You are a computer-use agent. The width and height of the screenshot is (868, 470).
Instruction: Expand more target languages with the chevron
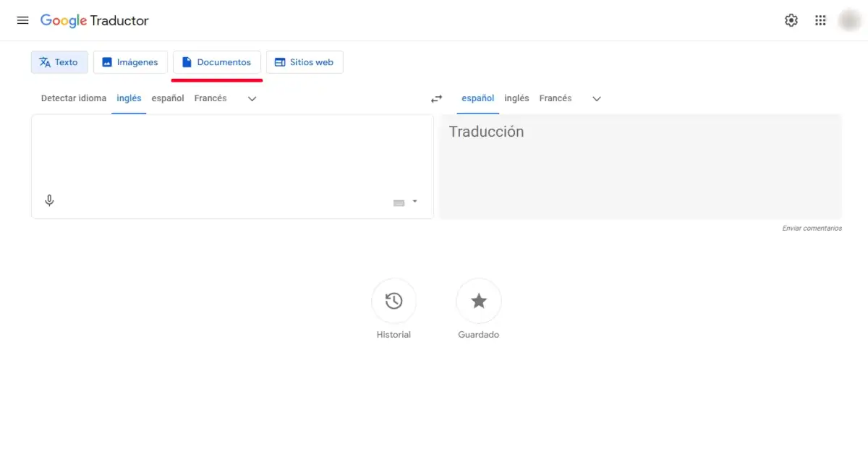coord(595,98)
